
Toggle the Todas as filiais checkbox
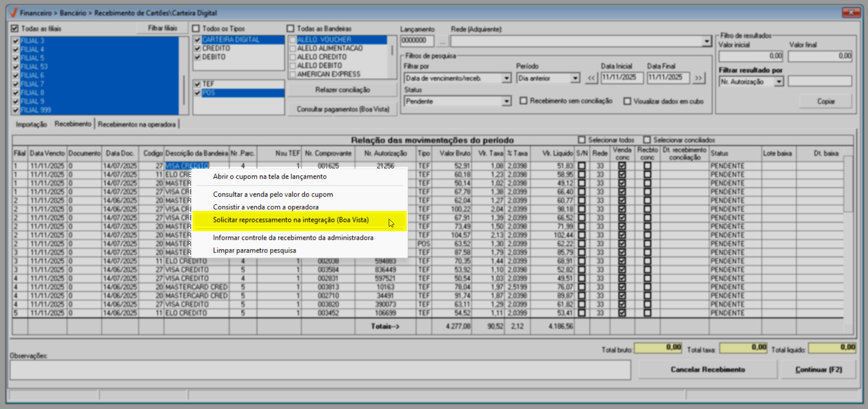click(x=15, y=29)
